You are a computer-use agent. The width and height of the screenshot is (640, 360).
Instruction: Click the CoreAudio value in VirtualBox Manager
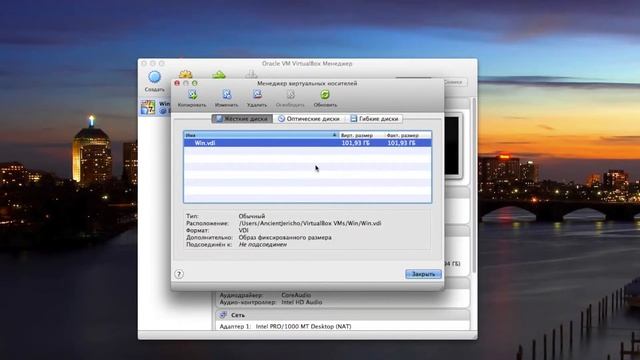(296, 295)
